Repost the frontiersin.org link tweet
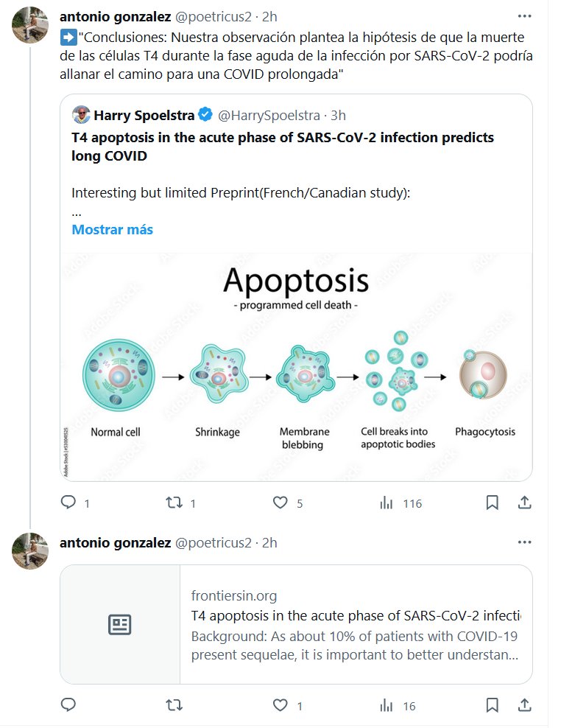The width and height of the screenshot is (561, 728). pyautogui.click(x=174, y=705)
